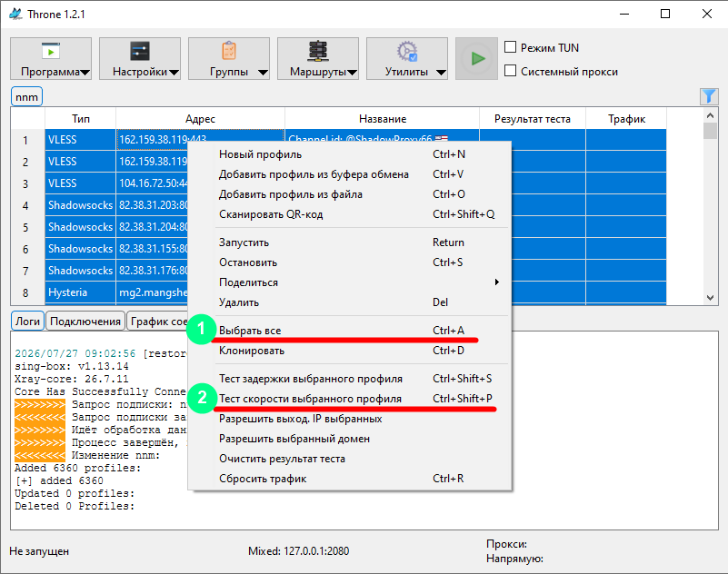Image resolution: width=728 pixels, height=574 pixels.
Task: Open the Маршруты server-icon menu
Action: [x=318, y=58]
